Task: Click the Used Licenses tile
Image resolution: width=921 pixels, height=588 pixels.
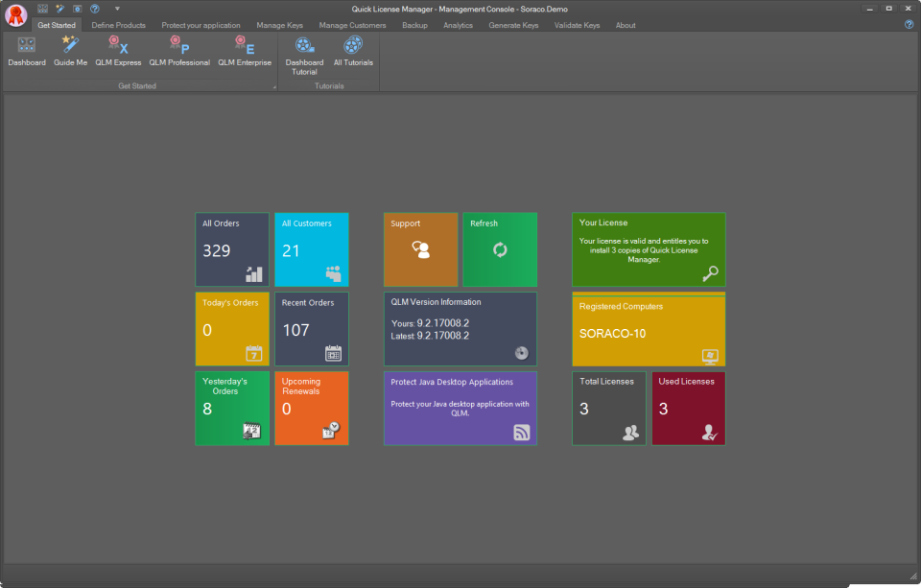Action: coord(689,409)
